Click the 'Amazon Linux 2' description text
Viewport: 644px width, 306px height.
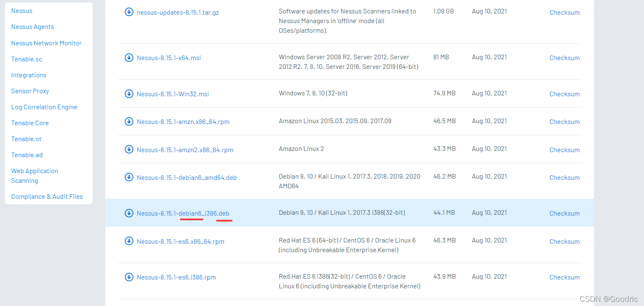pos(301,149)
